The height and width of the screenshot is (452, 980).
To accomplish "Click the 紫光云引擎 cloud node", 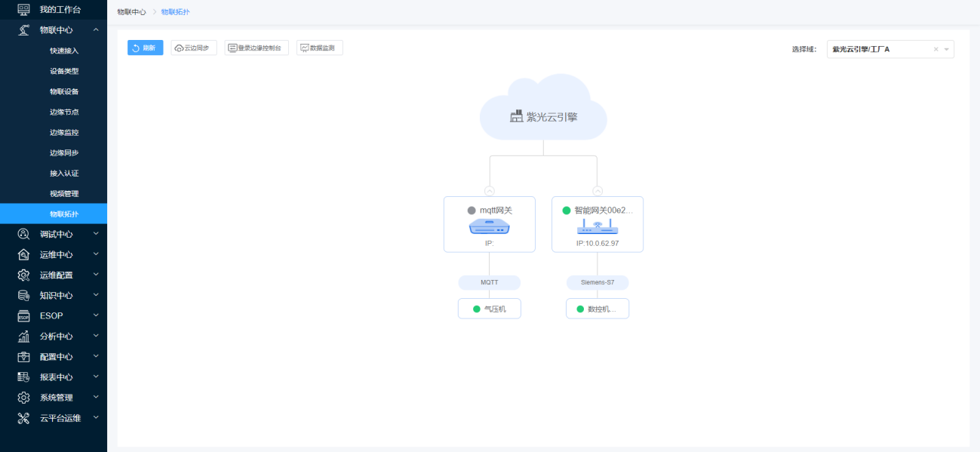I will [x=543, y=116].
